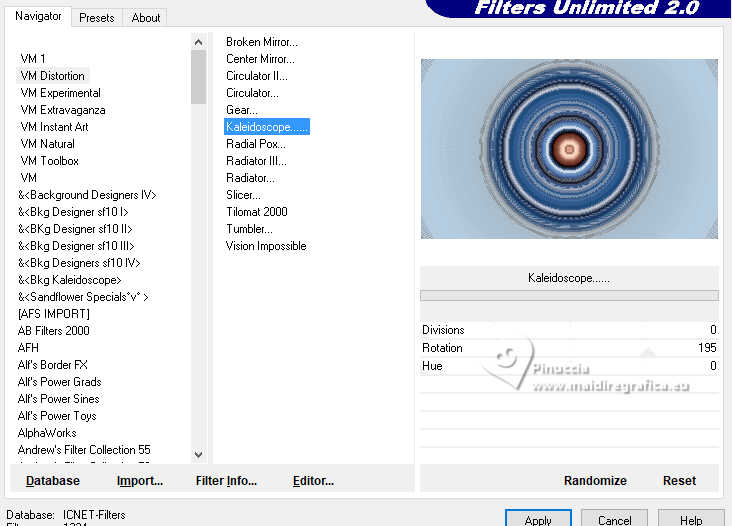Open the Presets tab
This screenshot has height=526, width=732.
pos(97,18)
